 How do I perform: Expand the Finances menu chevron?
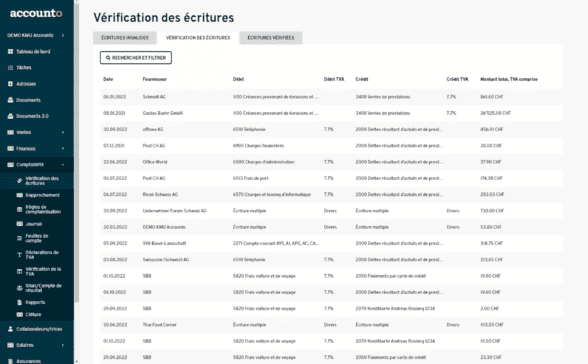tap(63, 148)
